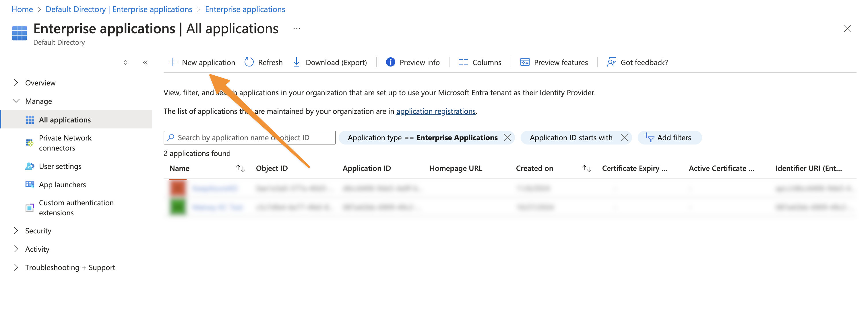Expand the Security section

(16, 231)
